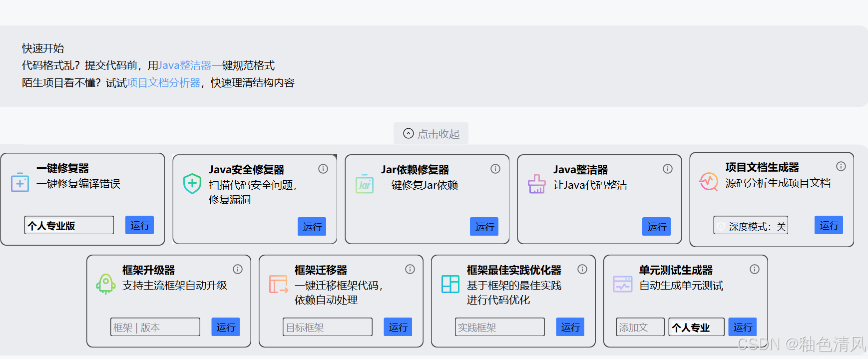Click the 自动生成单元测试 description

pyautogui.click(x=681, y=286)
